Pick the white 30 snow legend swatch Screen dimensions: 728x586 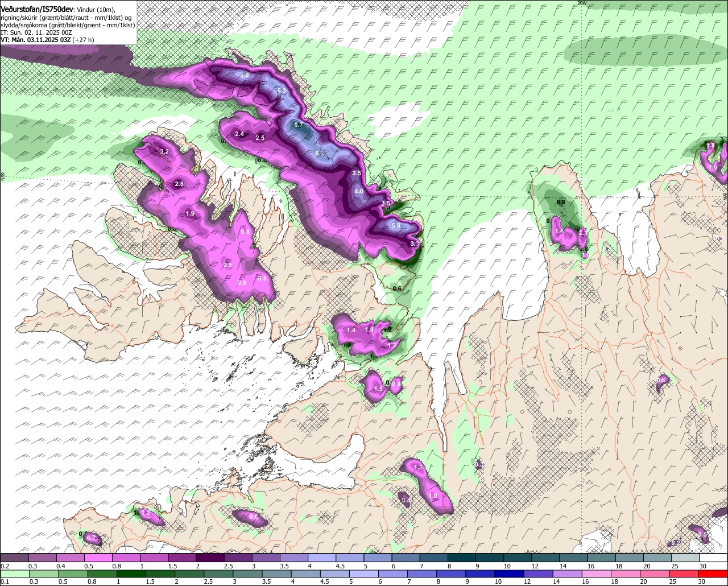[713, 558]
